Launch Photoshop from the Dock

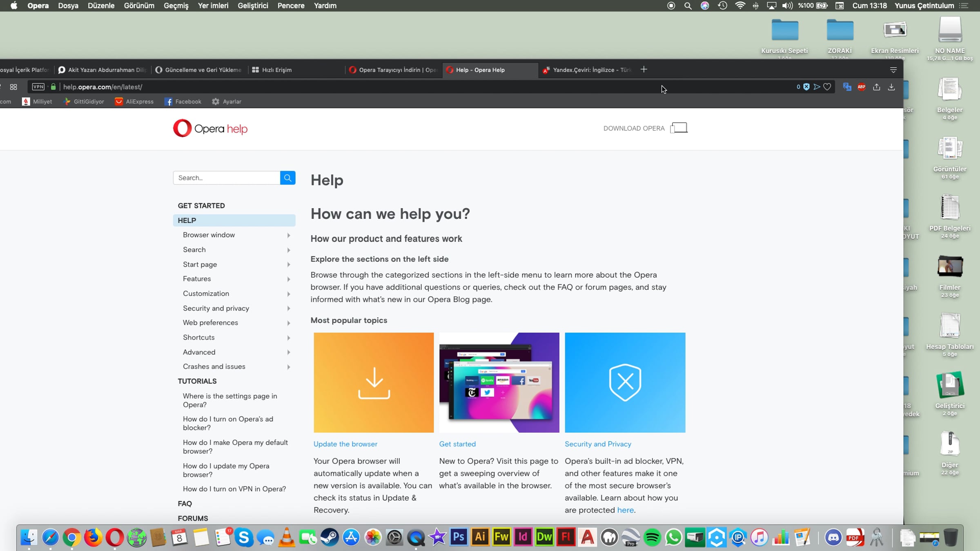coord(459,537)
